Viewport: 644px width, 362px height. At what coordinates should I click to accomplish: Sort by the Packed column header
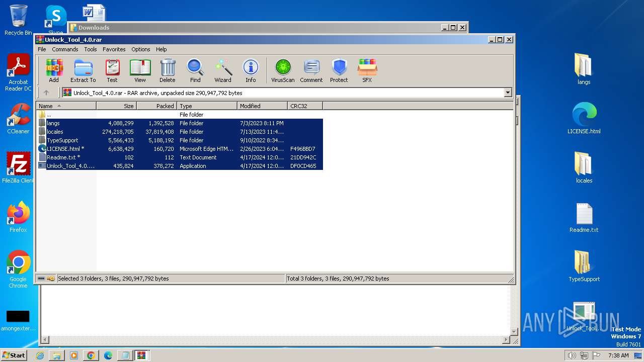pos(156,106)
